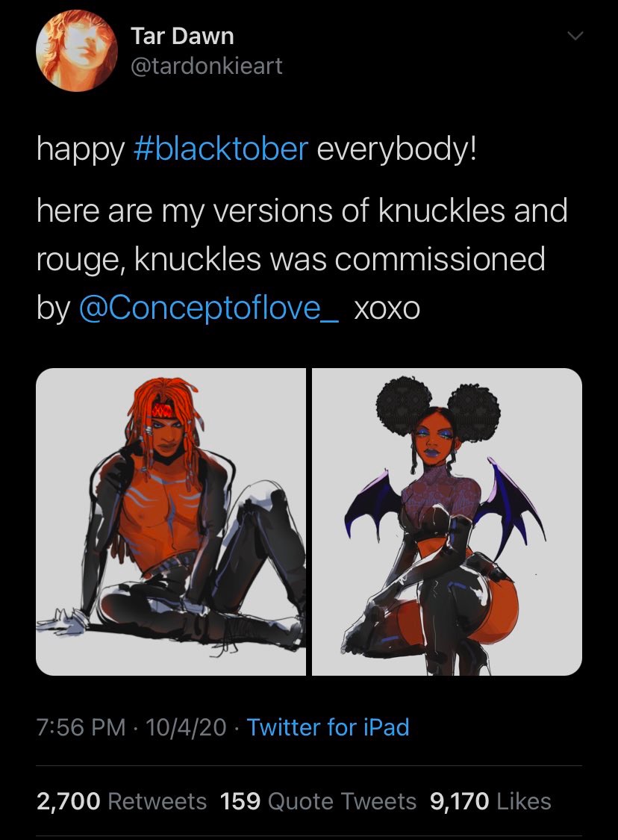
Task: View the 159 Quote Tweets list
Action: (x=318, y=801)
